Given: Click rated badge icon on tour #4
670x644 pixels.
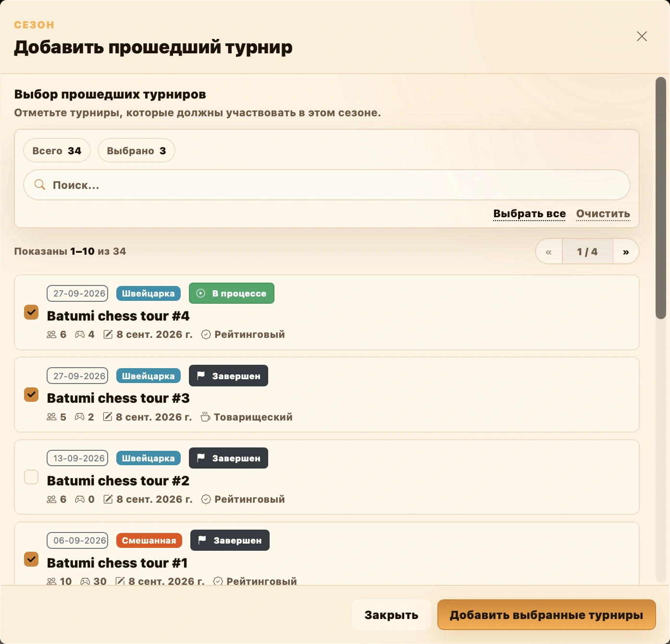Looking at the screenshot, I should click(206, 334).
